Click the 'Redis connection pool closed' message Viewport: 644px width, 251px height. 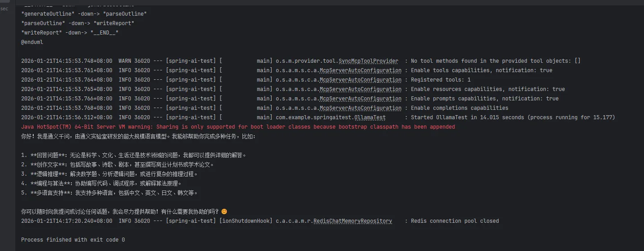click(x=455, y=221)
